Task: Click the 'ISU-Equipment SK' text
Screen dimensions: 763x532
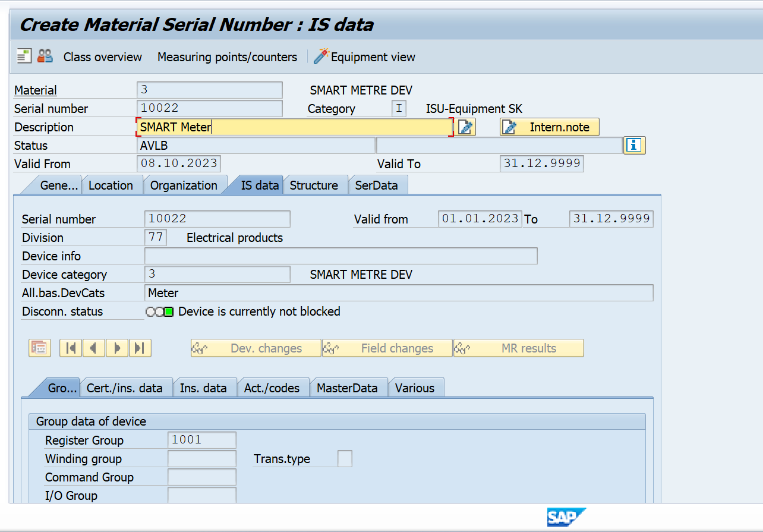Action: (x=474, y=109)
